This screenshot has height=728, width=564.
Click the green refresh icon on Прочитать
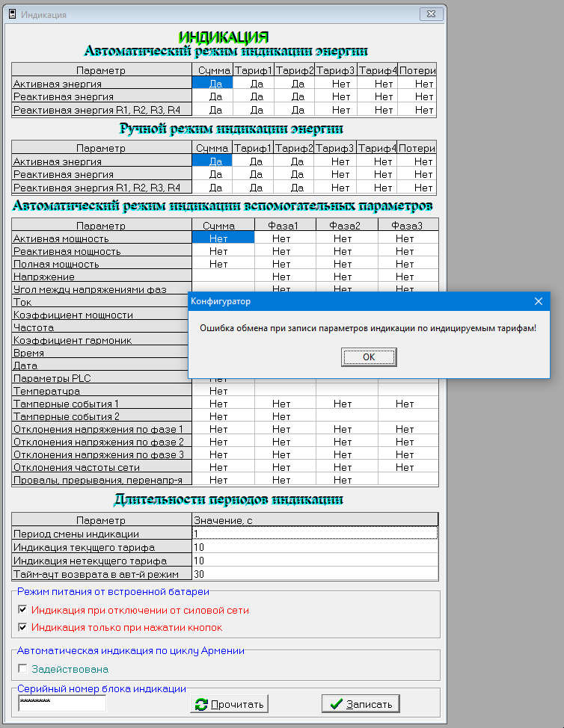(x=201, y=704)
